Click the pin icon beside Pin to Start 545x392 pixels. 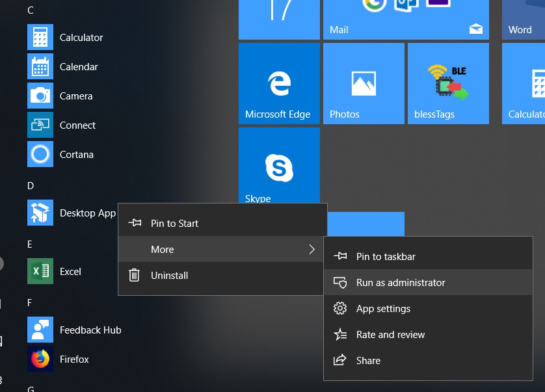[x=135, y=223]
